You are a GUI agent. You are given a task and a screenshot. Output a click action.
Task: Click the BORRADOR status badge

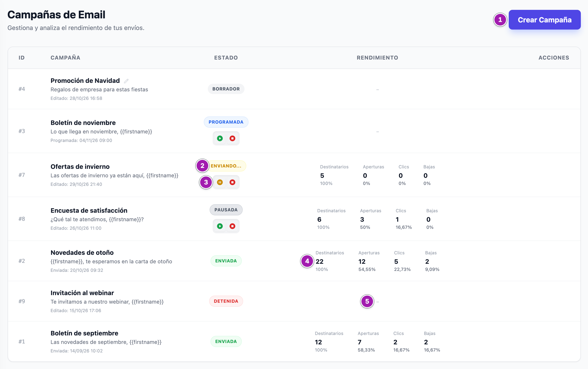226,89
